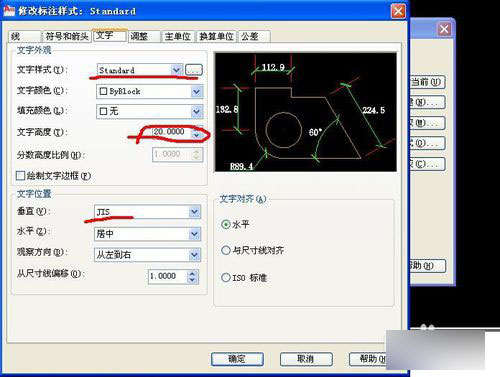
Task: Switch to 主单位 tab
Action: pos(178,36)
